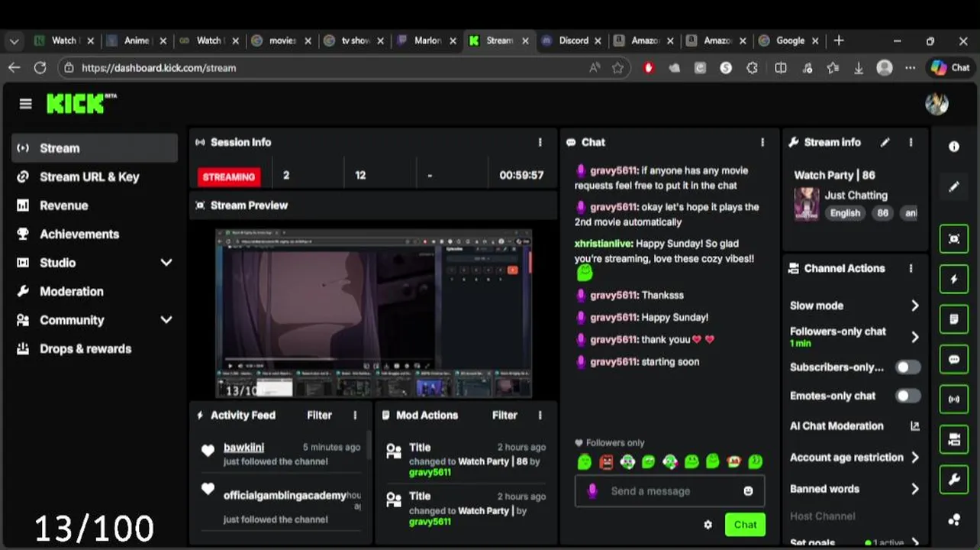Image resolution: width=980 pixels, height=550 pixels.
Task: Click the English language tag
Action: pos(845,213)
